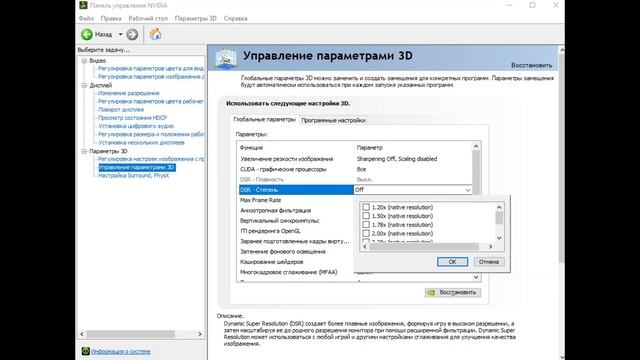Select Установка цифрового аудио item

point(136,126)
